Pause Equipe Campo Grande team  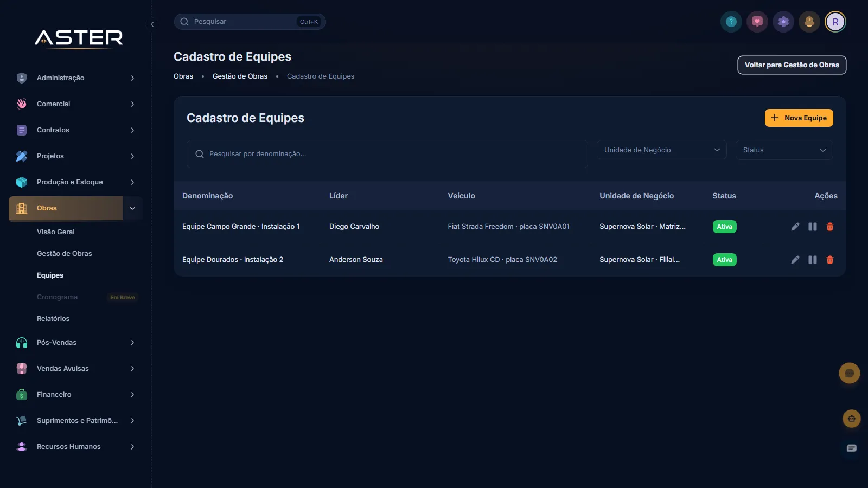813,227
